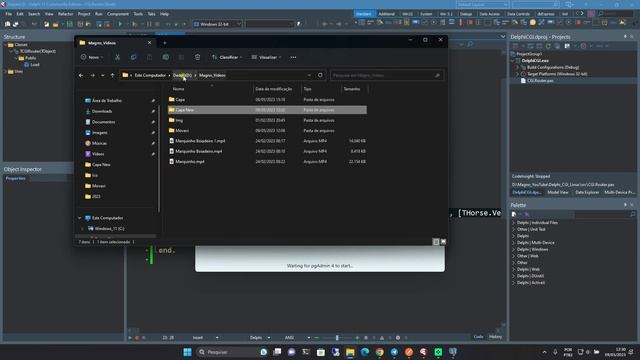This screenshot has height=360, width=640.
Task: Add a new tab in File Explorer
Action: click(165, 42)
